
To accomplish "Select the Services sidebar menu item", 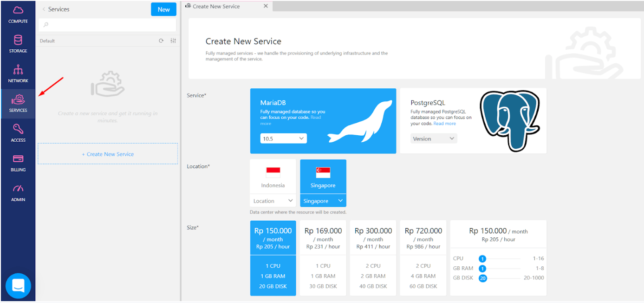I will point(18,103).
